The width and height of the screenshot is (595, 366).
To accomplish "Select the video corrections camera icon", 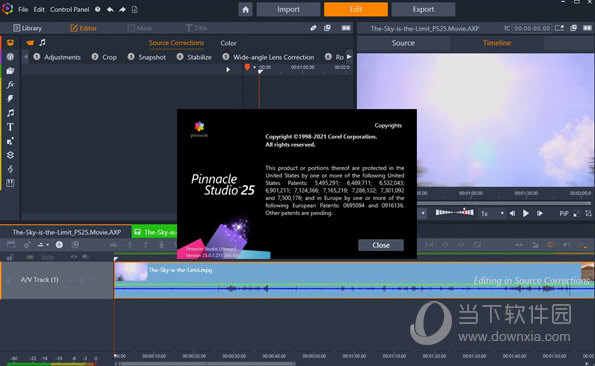I will (x=30, y=42).
